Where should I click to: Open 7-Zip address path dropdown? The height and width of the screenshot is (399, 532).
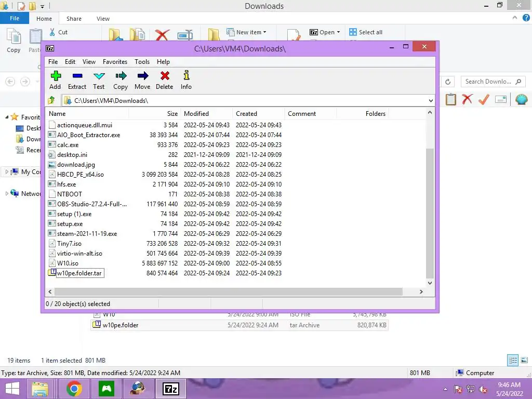pyautogui.click(x=431, y=100)
